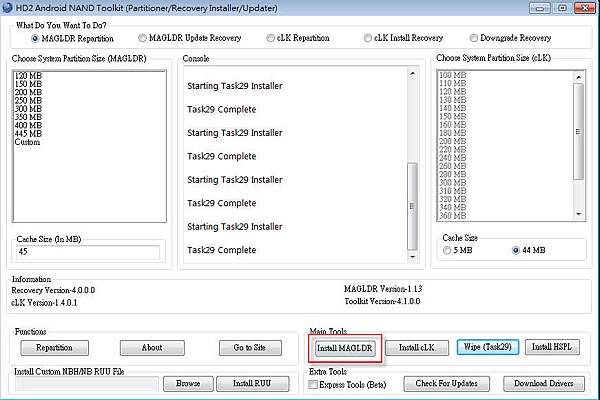Select 160 MB in cLK partition list

[453, 125]
